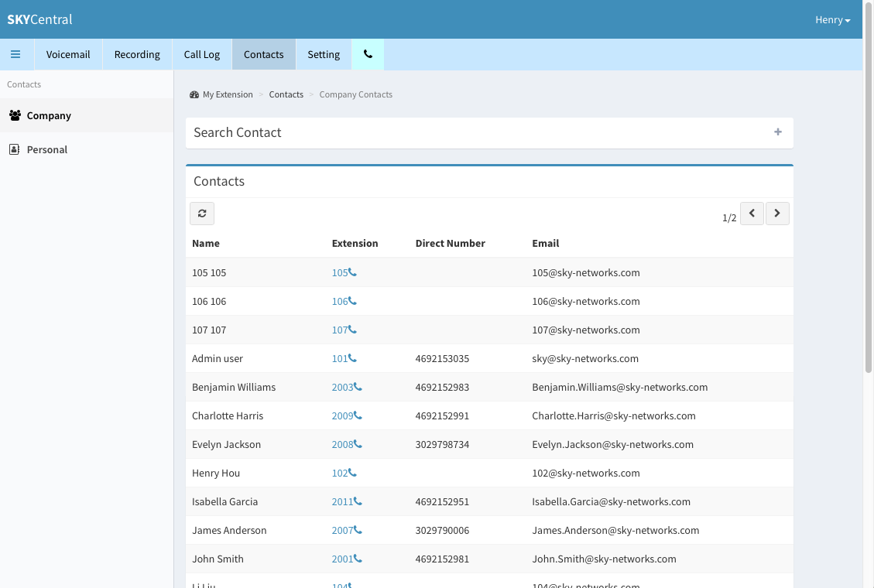The height and width of the screenshot is (588, 874).
Task: Click the Company group icon in sidebar
Action: 15,115
